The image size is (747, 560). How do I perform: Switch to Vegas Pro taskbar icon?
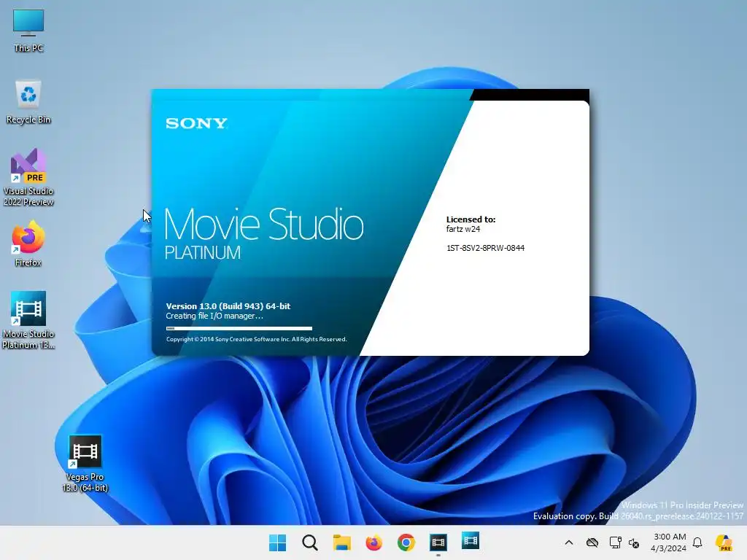(438, 542)
